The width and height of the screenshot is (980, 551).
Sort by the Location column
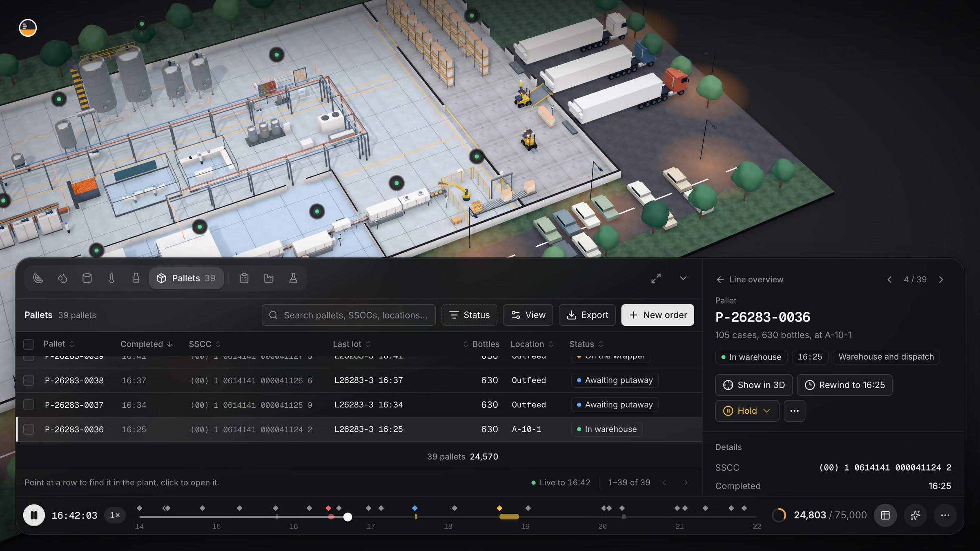[532, 344]
